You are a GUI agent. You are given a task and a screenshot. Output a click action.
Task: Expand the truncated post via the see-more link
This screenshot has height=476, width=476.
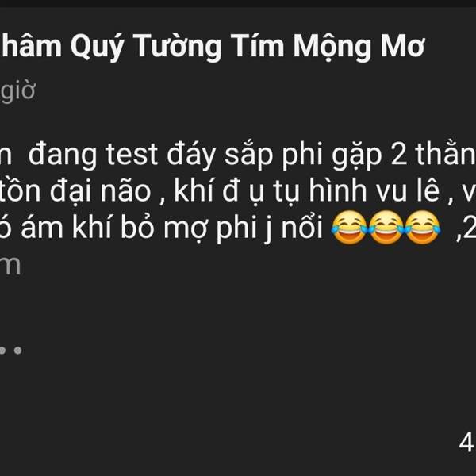tap(10, 266)
